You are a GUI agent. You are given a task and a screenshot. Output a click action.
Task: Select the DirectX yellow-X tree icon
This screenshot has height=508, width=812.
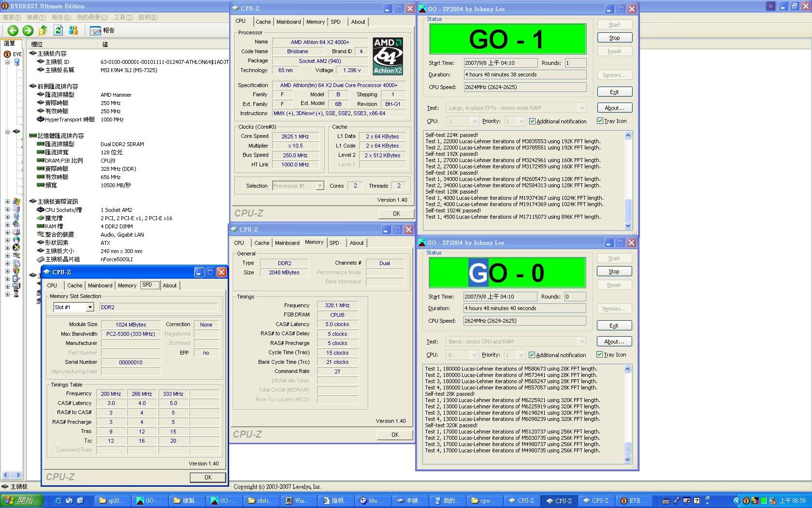tap(16, 248)
